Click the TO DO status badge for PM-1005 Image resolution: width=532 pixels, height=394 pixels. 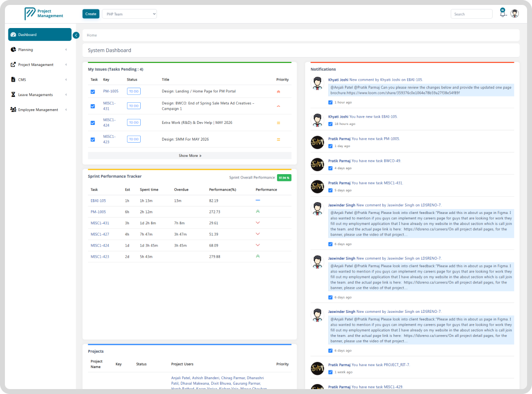(x=134, y=91)
